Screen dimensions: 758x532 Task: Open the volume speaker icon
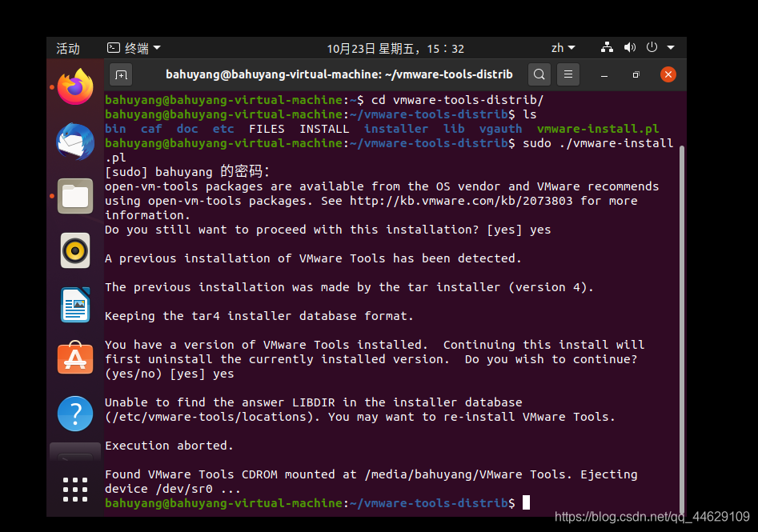(629, 47)
